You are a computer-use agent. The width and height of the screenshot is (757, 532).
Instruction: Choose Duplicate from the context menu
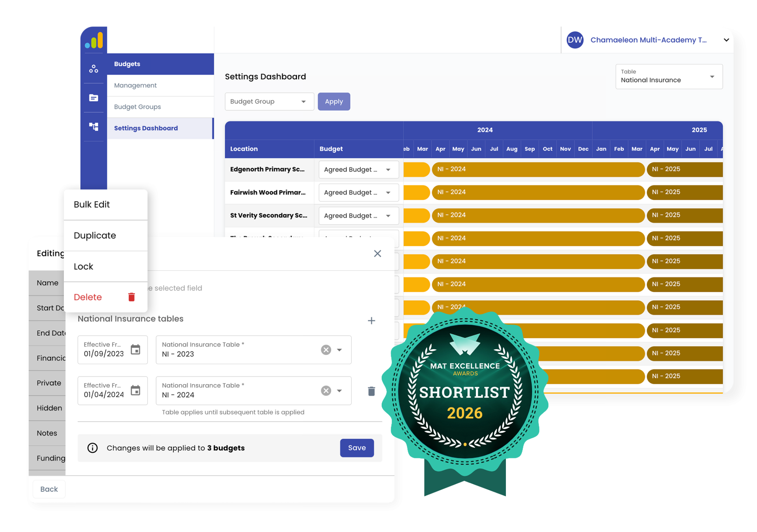(95, 235)
